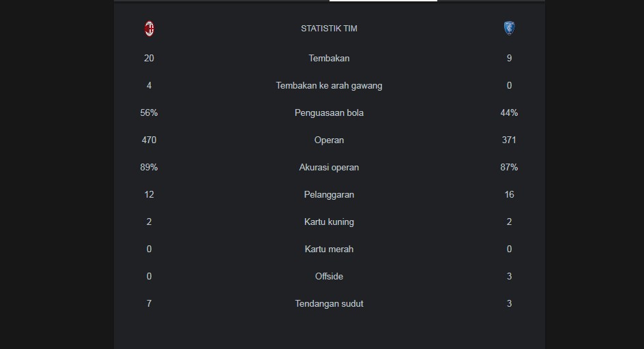Select the Penguasaan bola row label
Image resolution: width=644 pixels, height=349 pixels.
329,113
